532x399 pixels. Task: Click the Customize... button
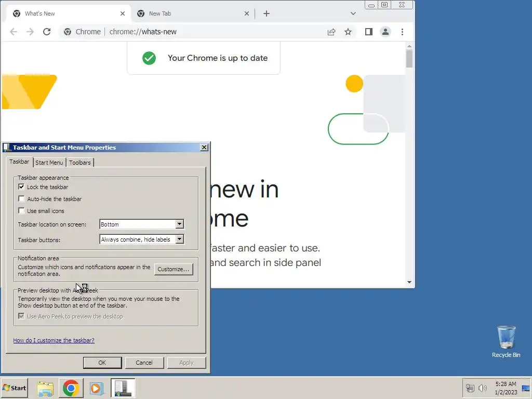click(174, 269)
